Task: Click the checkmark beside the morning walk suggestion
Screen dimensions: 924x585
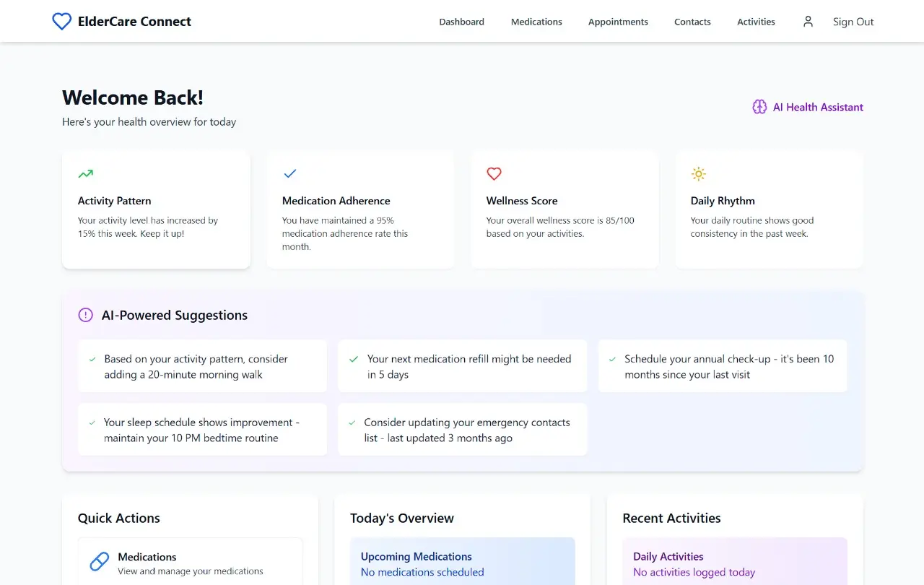Action: pos(91,358)
